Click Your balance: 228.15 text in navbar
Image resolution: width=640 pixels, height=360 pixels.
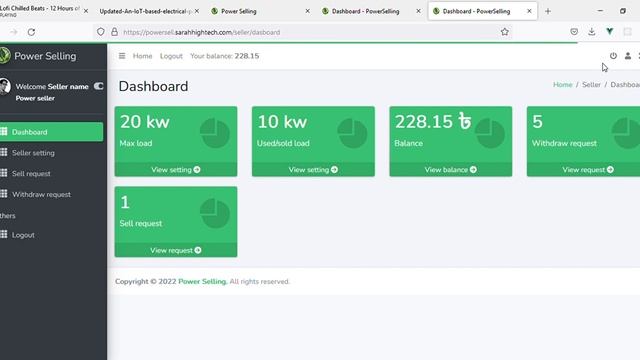coord(224,56)
